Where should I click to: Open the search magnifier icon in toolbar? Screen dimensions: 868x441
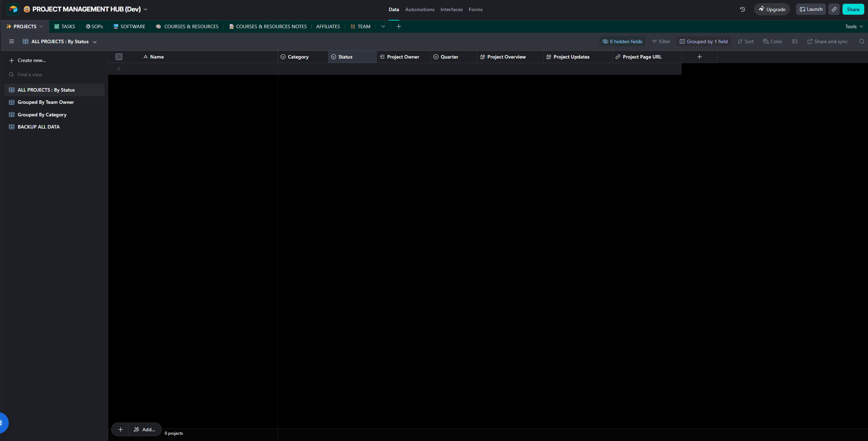coord(861,41)
